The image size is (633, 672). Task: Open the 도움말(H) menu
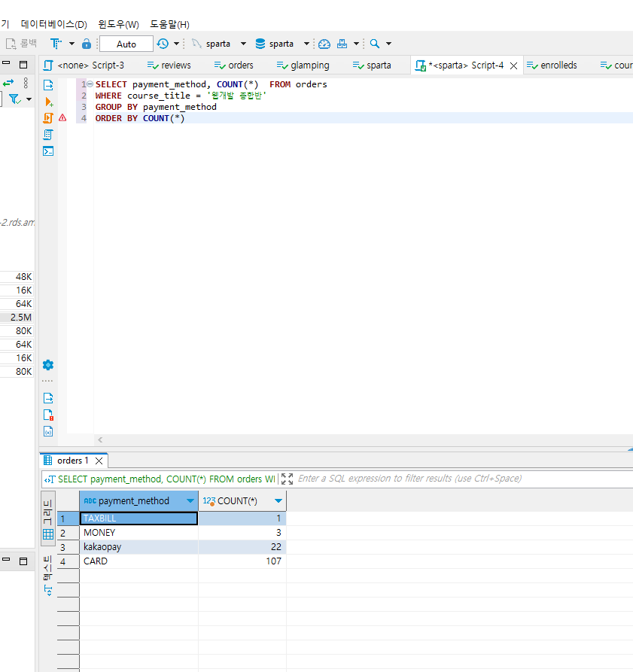(x=169, y=24)
